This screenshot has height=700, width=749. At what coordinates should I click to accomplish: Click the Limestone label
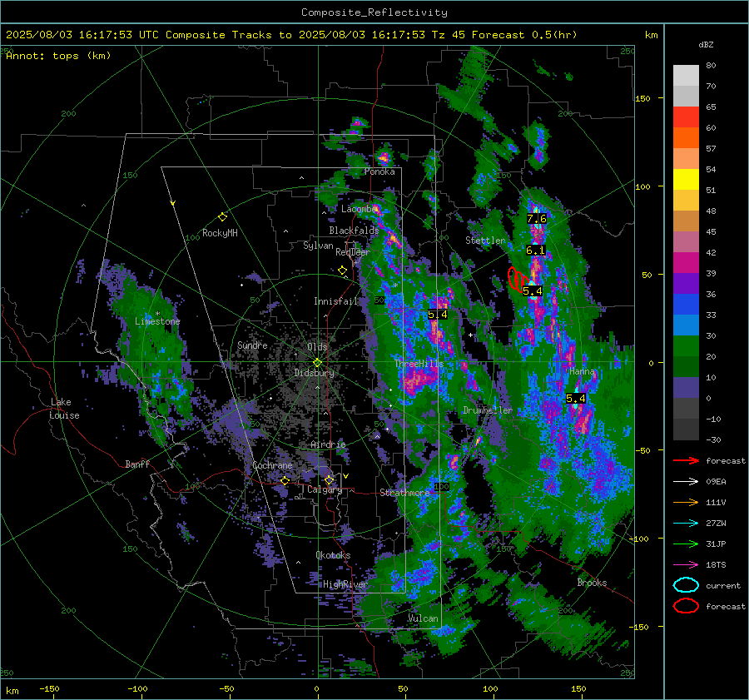click(157, 321)
